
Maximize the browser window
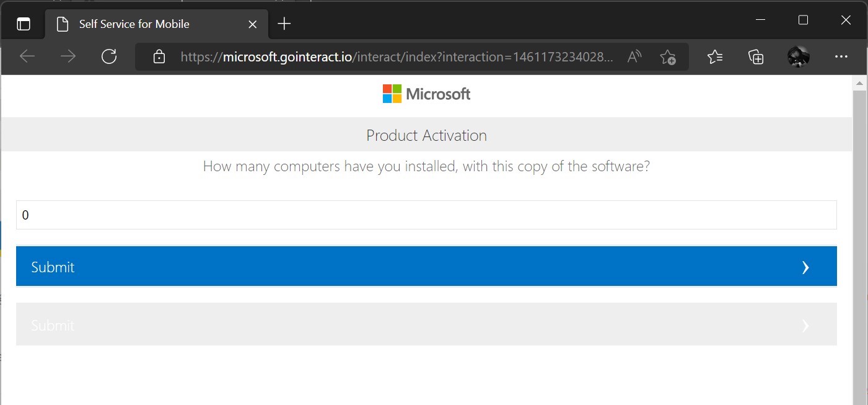[x=803, y=20]
